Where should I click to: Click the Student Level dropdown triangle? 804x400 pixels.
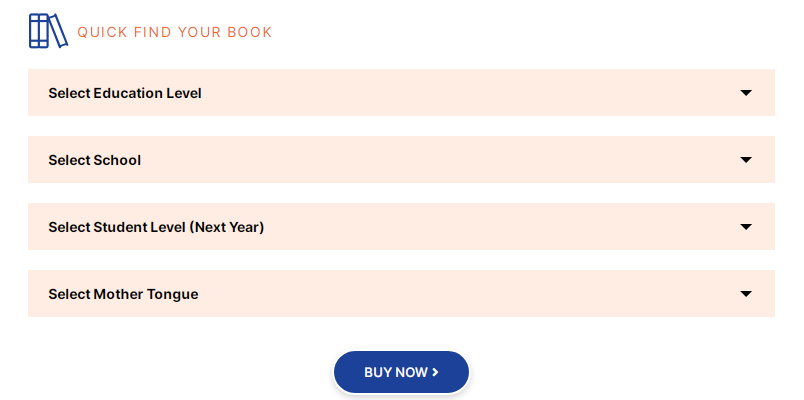coord(746,227)
